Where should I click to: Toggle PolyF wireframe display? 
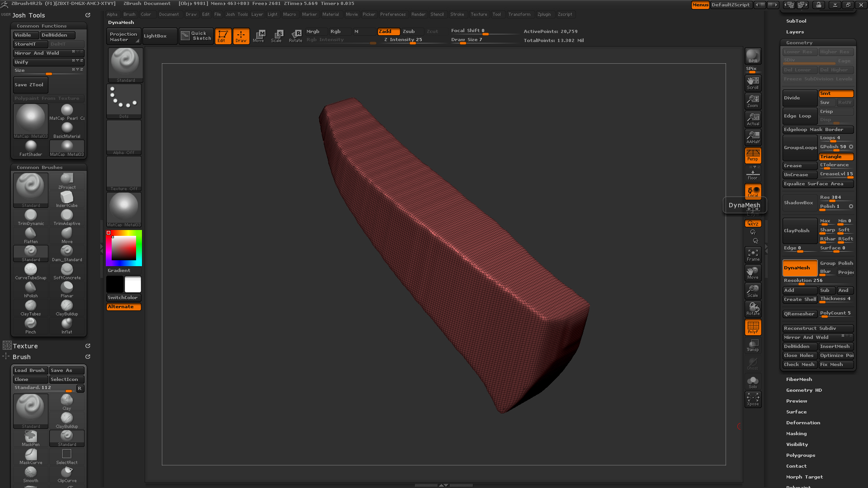click(753, 327)
